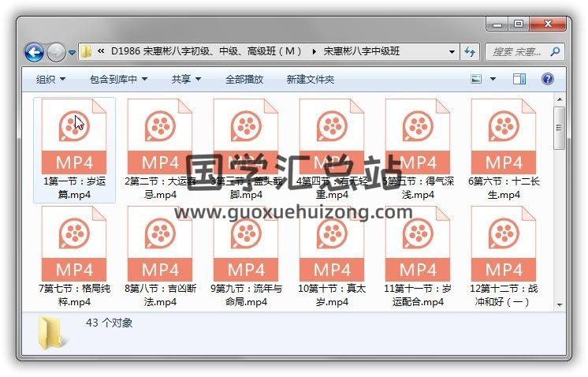The height and width of the screenshot is (377, 588).
Task: Open the 组织 menu
Action: pyautogui.click(x=50, y=79)
